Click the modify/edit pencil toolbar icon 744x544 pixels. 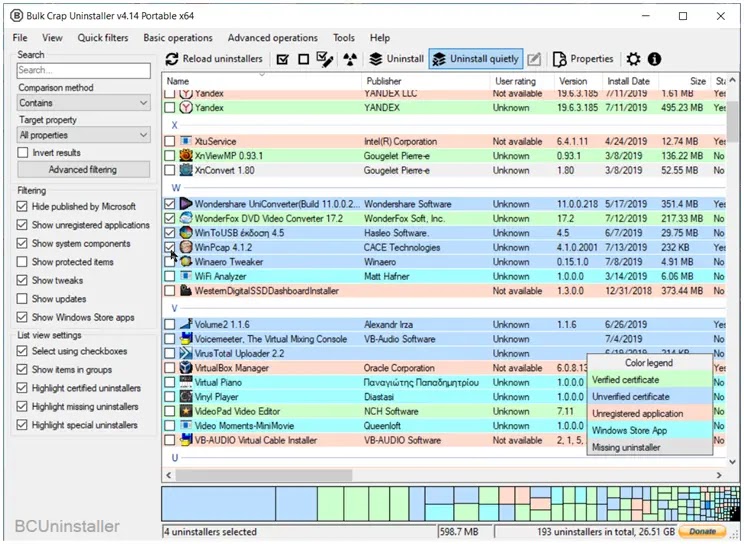point(534,59)
